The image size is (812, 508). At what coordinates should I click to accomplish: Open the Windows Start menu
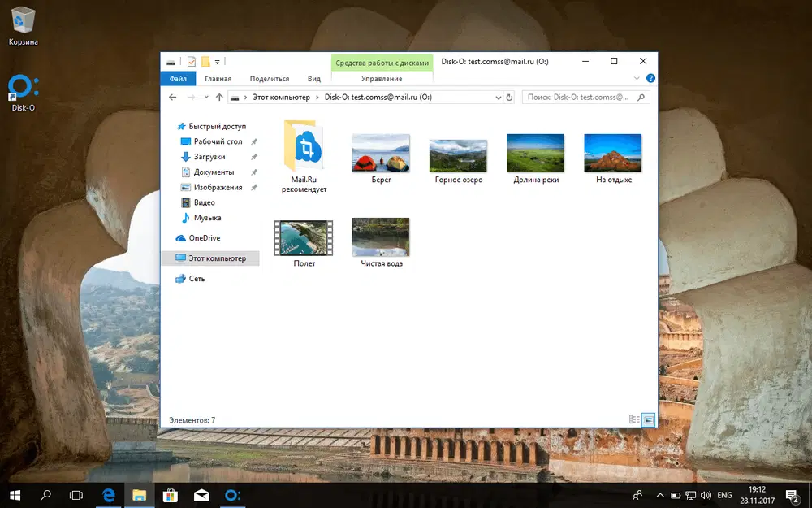(x=15, y=496)
